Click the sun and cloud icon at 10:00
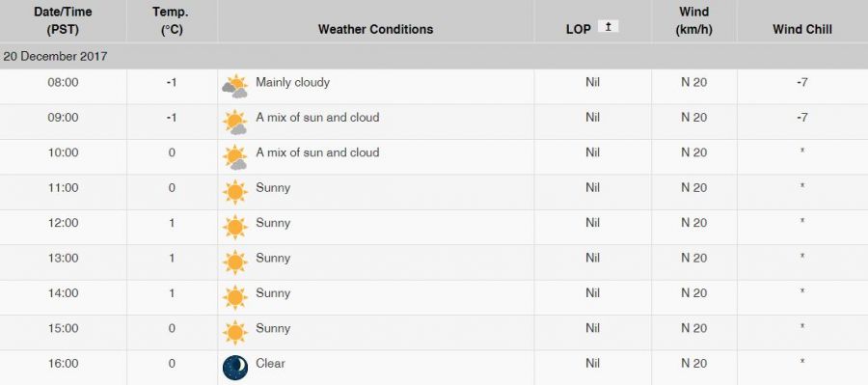This screenshot has width=868, height=385. coord(234,156)
